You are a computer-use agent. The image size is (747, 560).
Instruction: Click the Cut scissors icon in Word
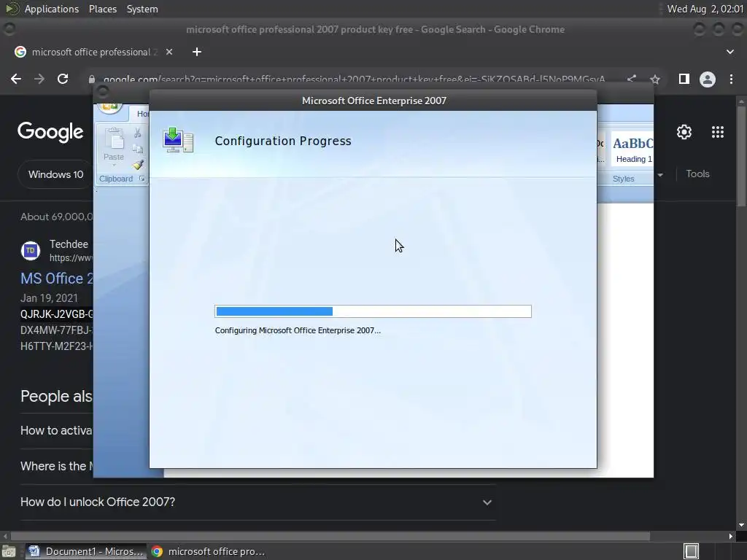[x=138, y=133]
